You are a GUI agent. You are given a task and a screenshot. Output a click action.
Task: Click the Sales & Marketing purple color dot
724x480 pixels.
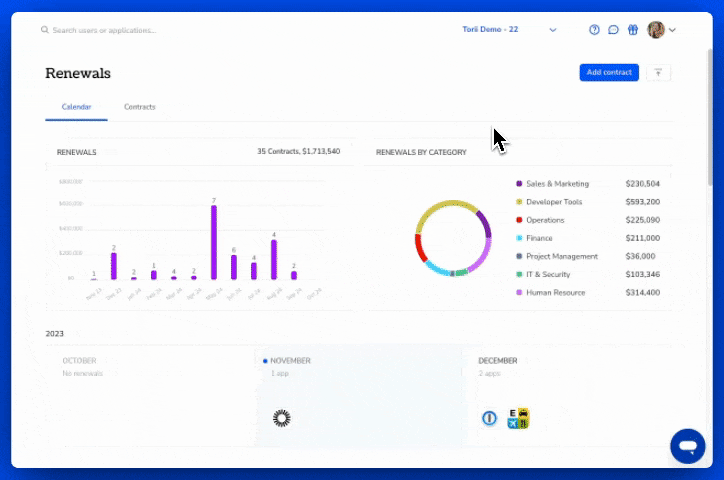pos(519,184)
